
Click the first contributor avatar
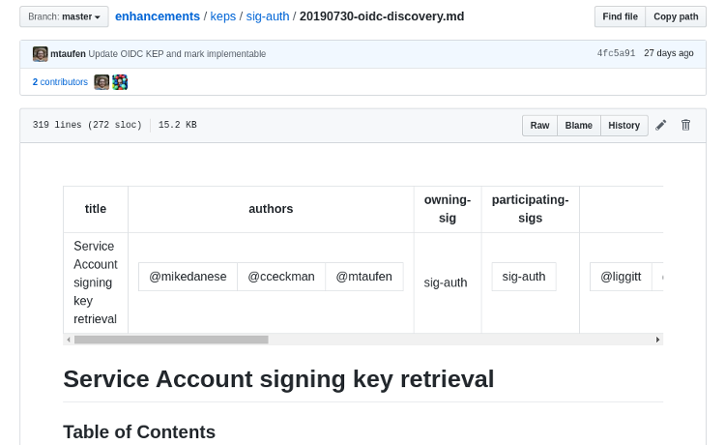click(x=101, y=82)
